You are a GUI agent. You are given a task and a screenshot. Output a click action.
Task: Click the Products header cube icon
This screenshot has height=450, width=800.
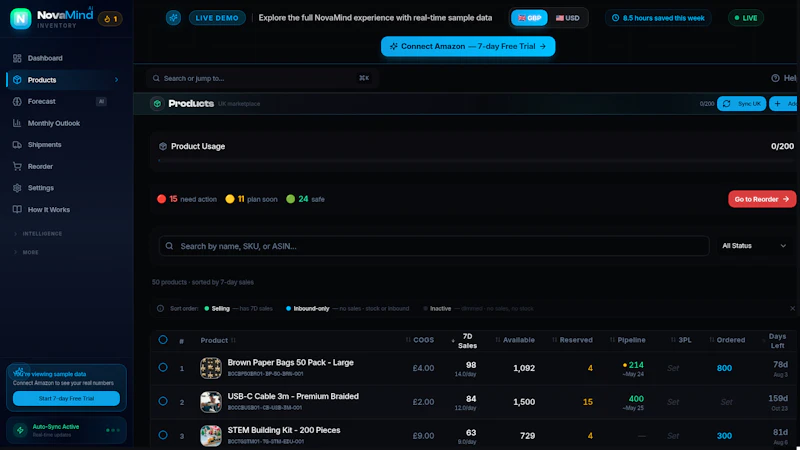click(x=157, y=104)
